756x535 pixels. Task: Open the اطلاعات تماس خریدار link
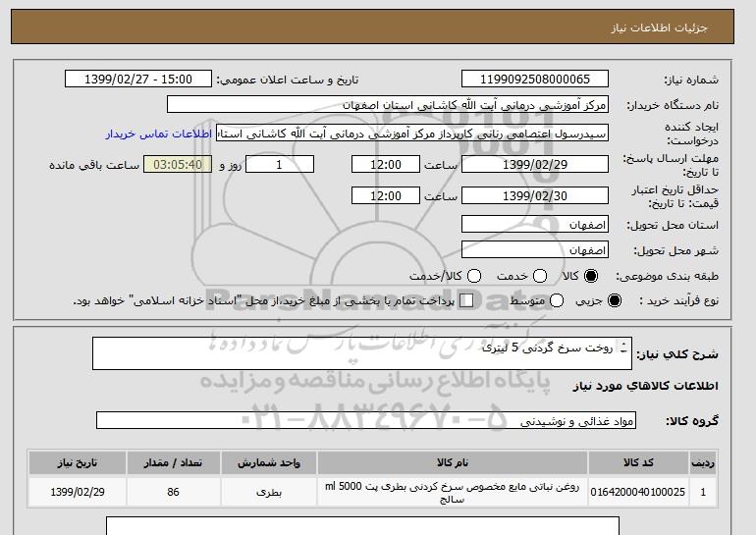[x=159, y=134]
